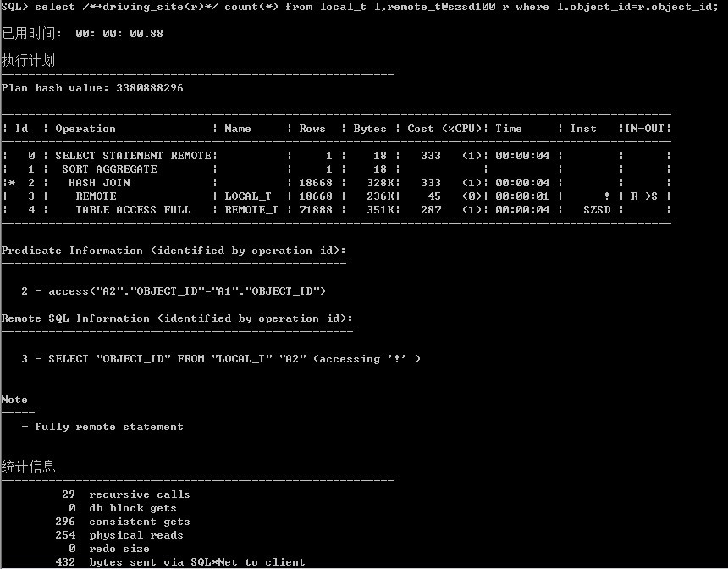Click the Cost (%CPU) column header

click(444, 129)
